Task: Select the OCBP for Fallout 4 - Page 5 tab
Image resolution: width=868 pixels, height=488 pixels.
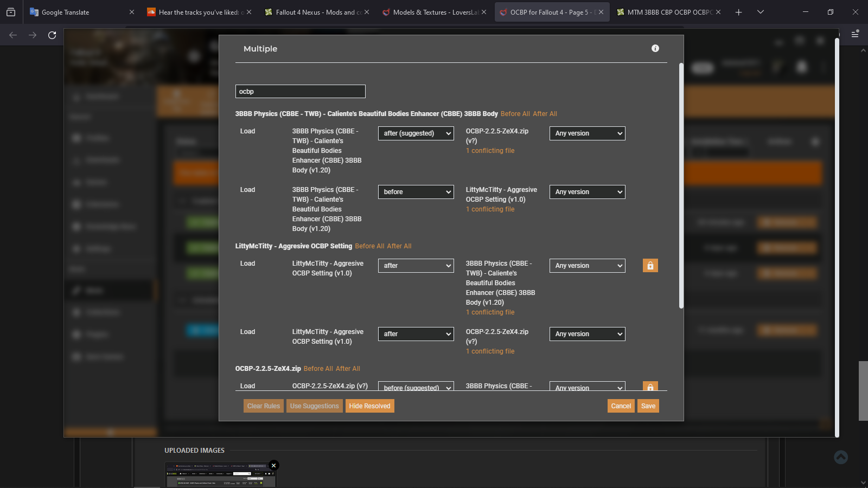Action: (x=551, y=12)
